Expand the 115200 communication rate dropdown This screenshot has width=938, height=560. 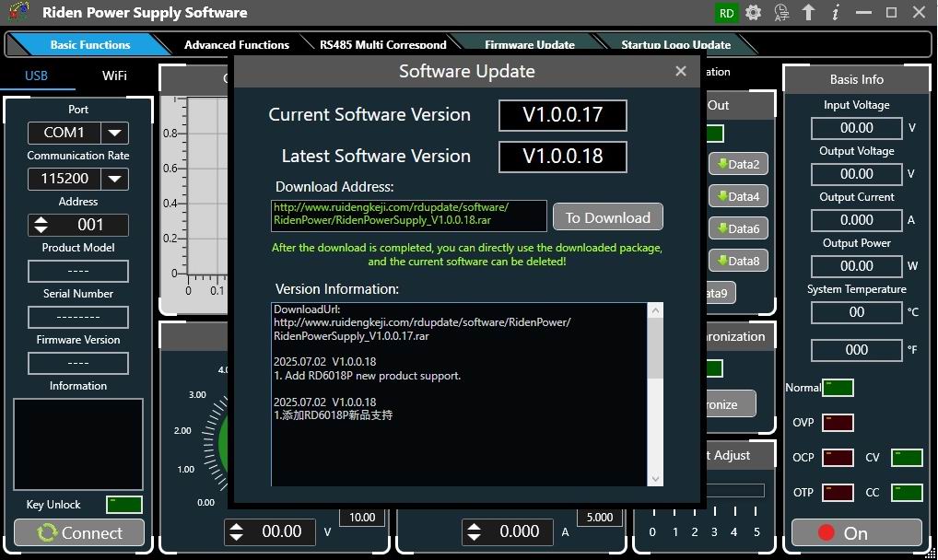114,179
